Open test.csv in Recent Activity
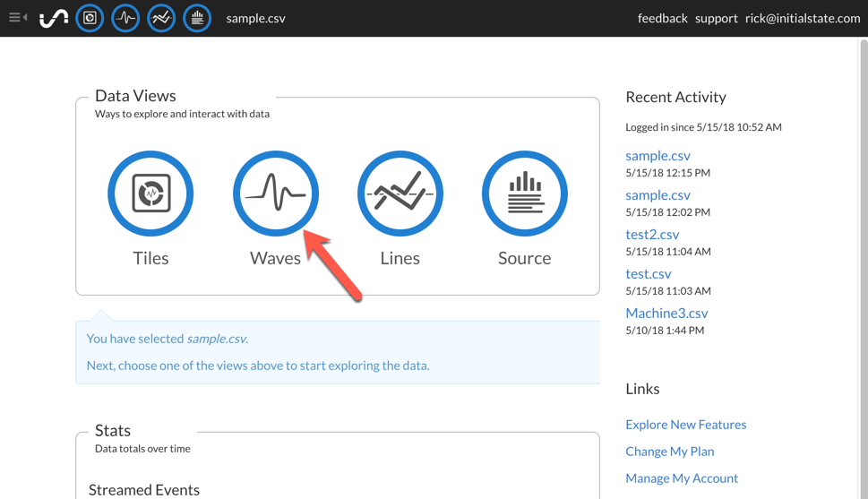868x499 pixels. click(x=648, y=274)
